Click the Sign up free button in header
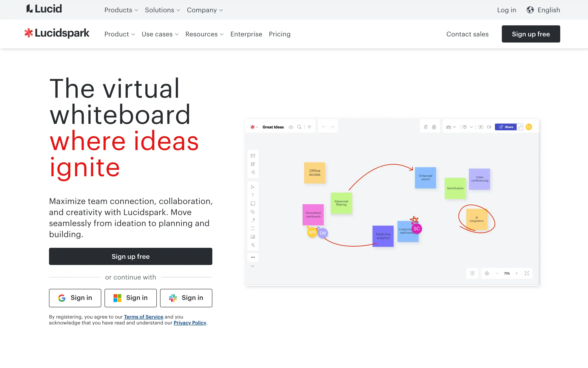 pyautogui.click(x=531, y=34)
